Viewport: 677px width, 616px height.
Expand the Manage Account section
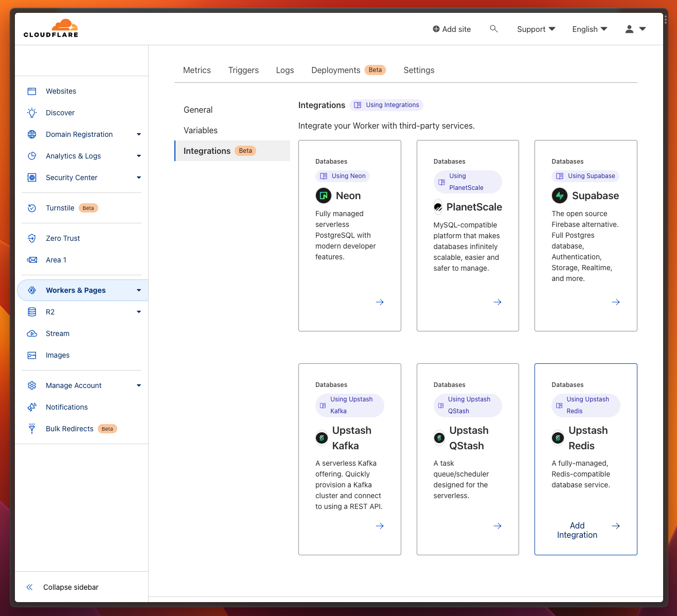coord(138,385)
